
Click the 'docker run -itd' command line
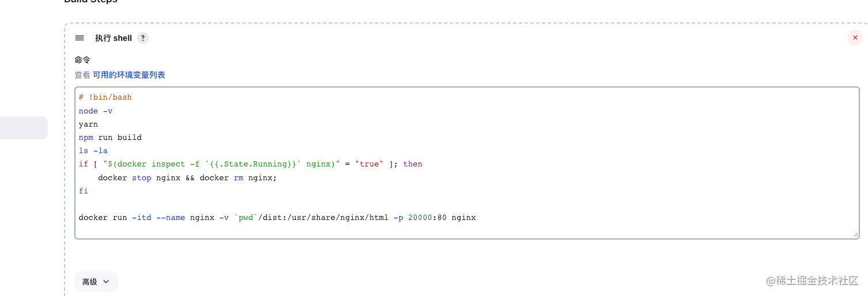tap(277, 218)
